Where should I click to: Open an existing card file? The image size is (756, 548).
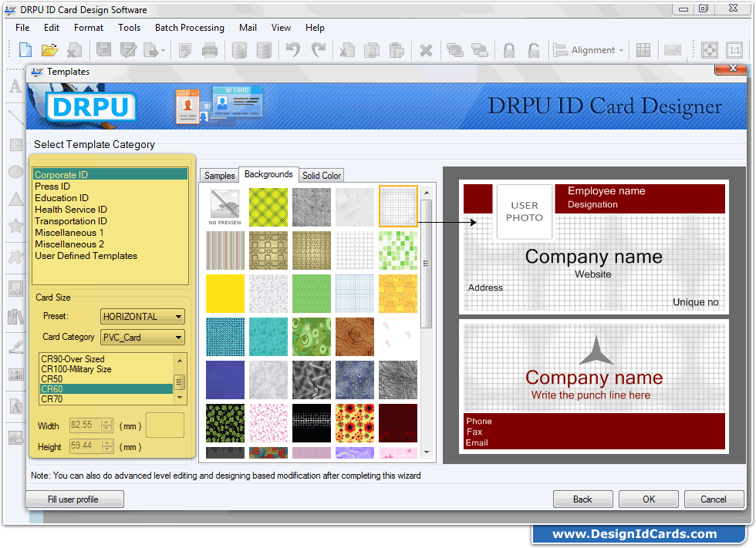[50, 49]
